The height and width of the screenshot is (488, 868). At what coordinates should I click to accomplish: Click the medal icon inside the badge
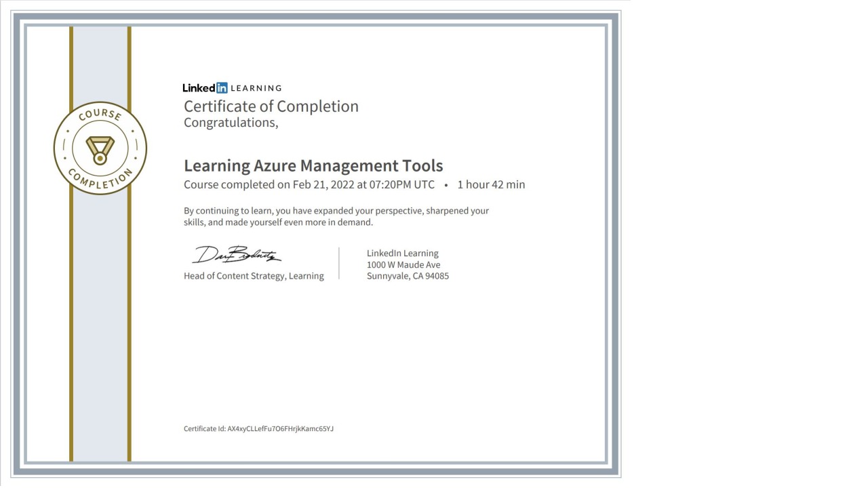(100, 149)
